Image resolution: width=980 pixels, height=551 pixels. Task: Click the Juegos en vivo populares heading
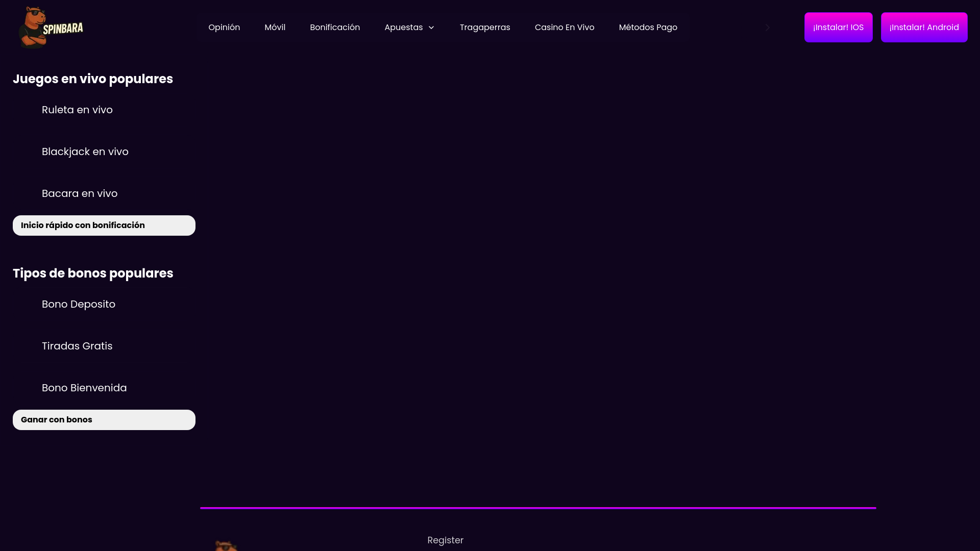[x=93, y=79]
